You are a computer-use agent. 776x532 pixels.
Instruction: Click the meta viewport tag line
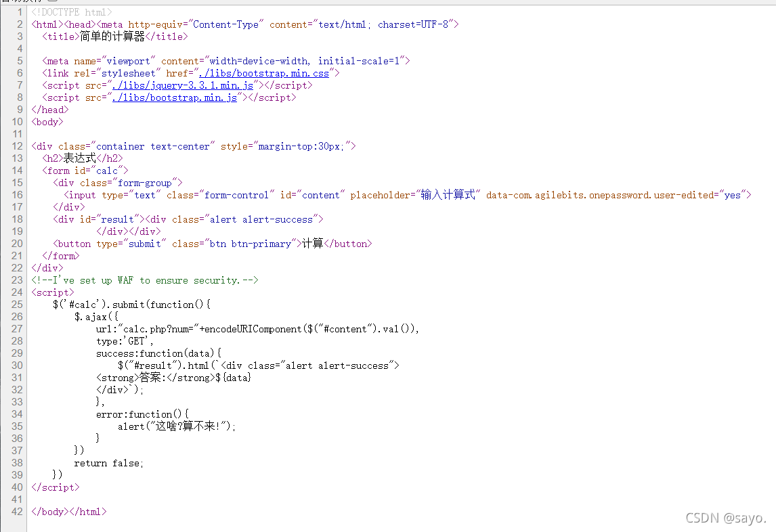226,61
